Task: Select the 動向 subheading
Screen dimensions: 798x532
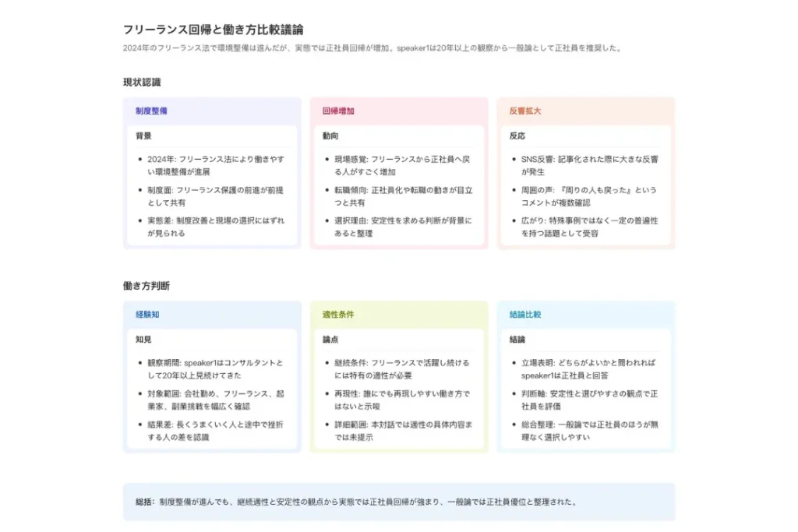Action: click(330, 136)
